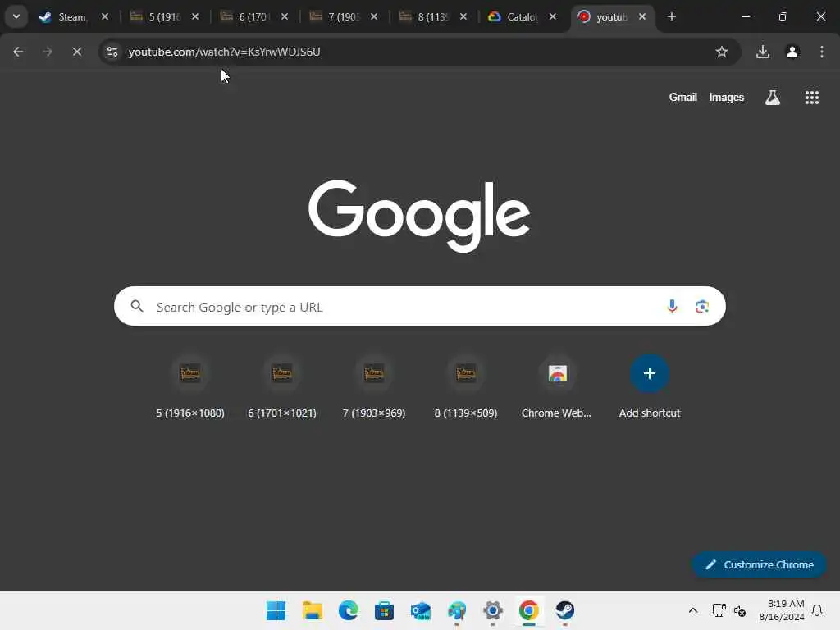Open the notifications bell icon
The width and height of the screenshot is (840, 630).
[817, 610]
